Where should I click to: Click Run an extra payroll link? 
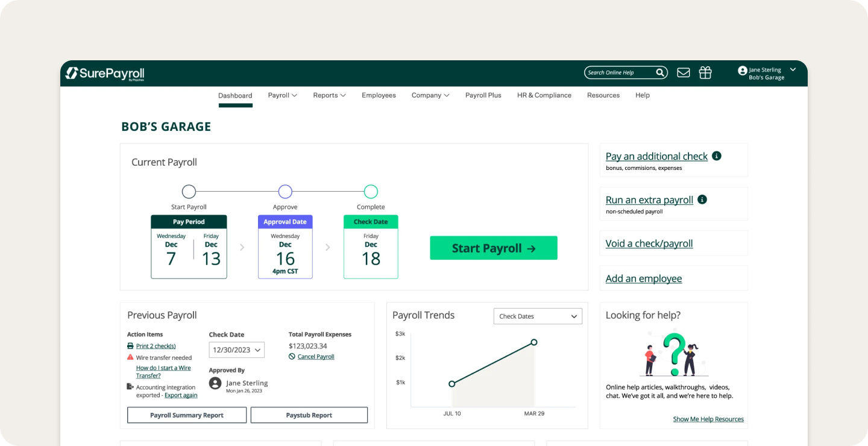(x=649, y=200)
